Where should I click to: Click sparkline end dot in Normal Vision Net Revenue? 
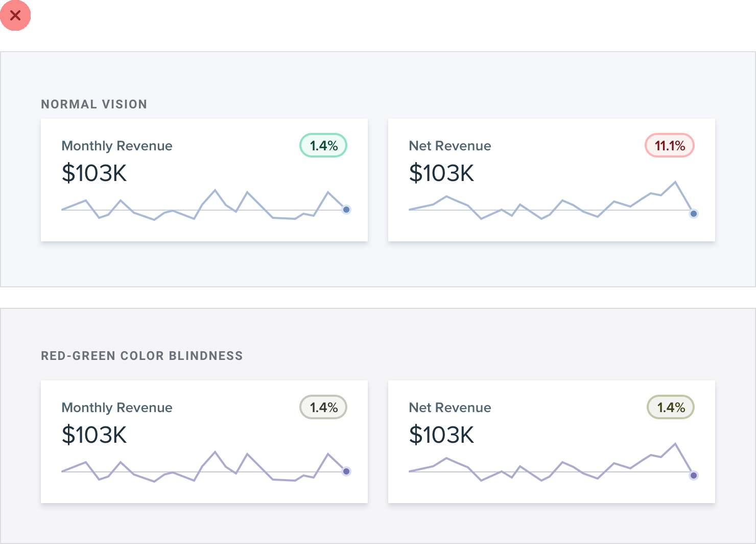click(693, 214)
